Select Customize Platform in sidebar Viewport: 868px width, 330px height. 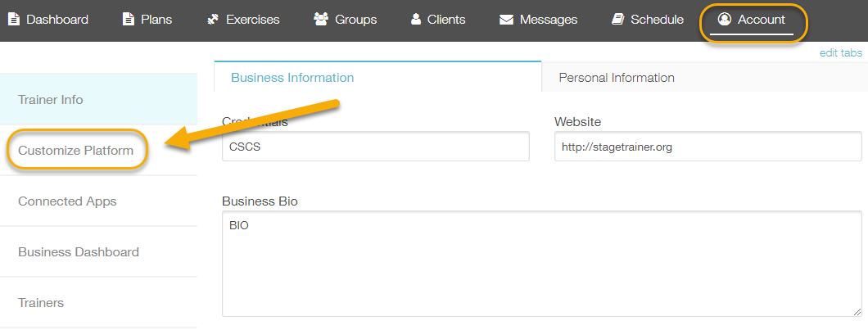(x=76, y=150)
